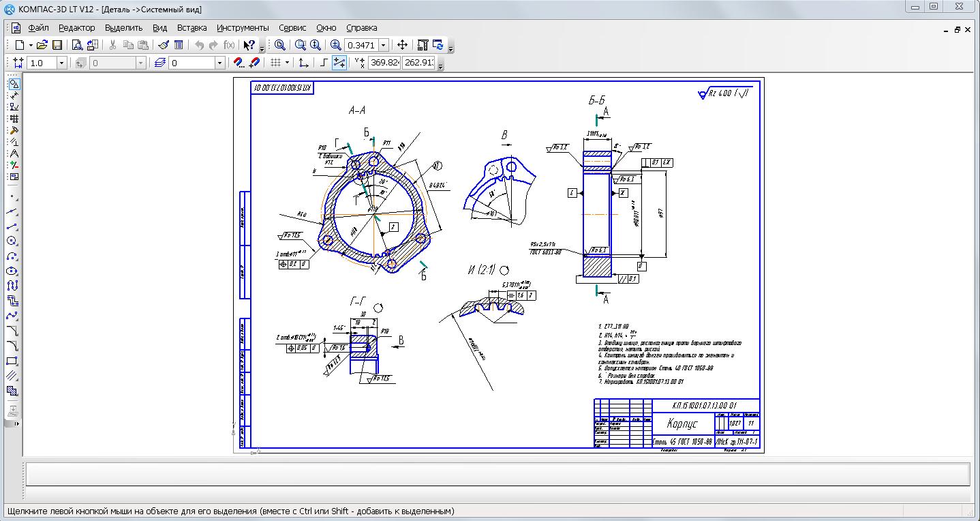Click the X coordinate field 369.82

384,63
